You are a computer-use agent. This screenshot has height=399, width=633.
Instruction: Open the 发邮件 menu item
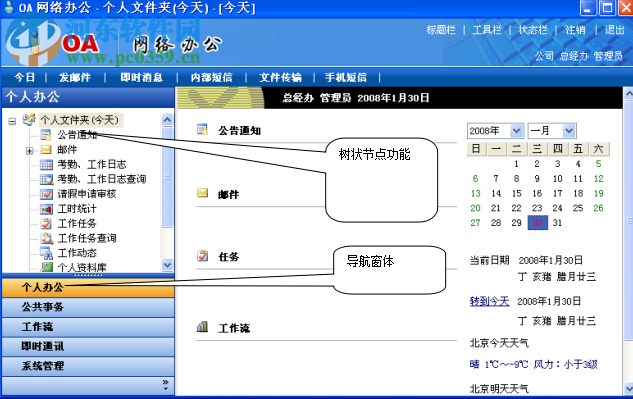click(75, 77)
